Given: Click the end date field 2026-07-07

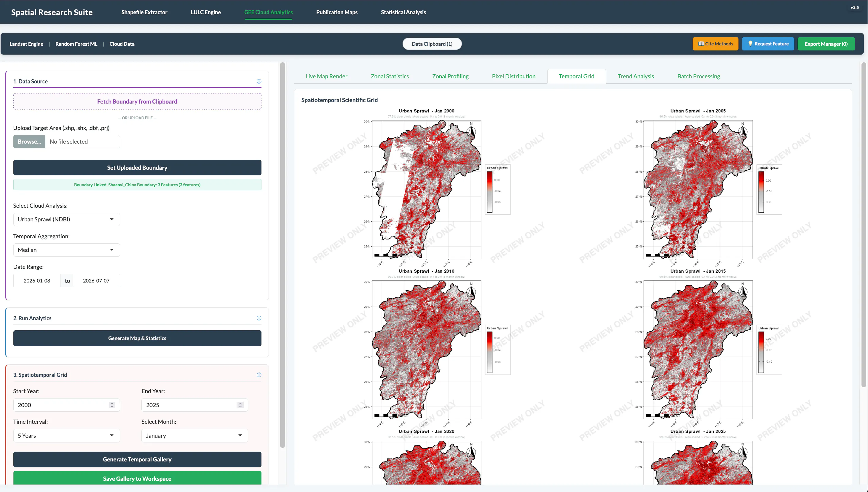Looking at the screenshot, I should pyautogui.click(x=96, y=280).
